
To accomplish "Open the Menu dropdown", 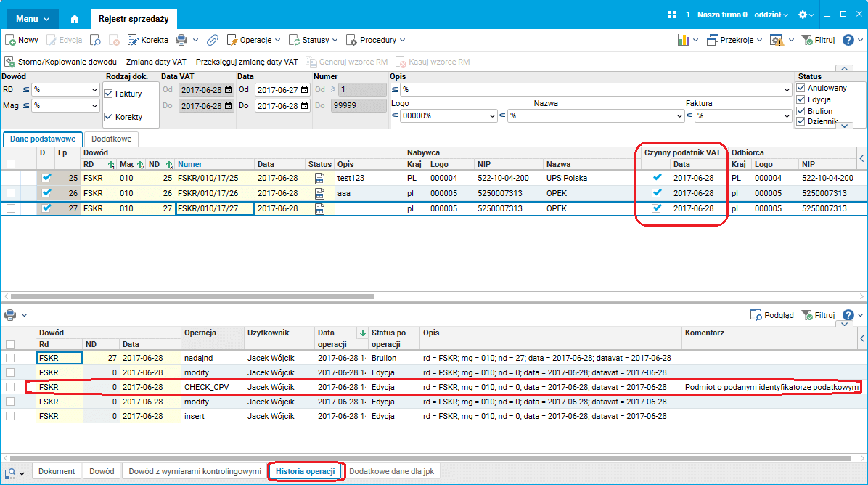I will click(x=33, y=19).
